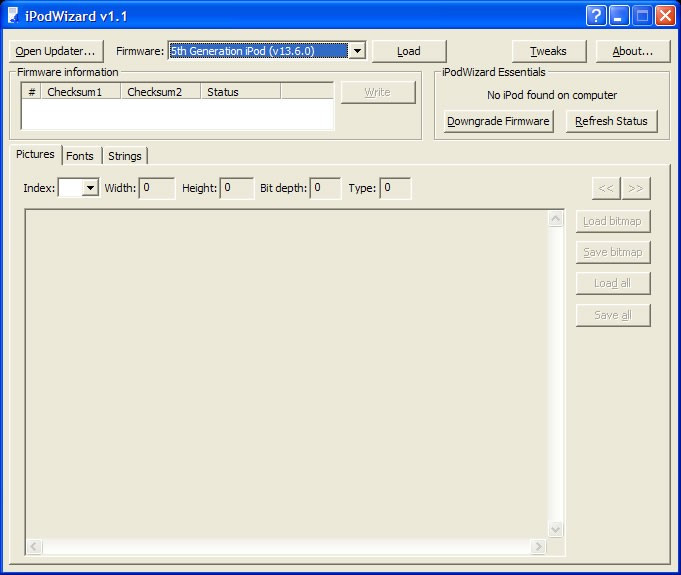Click the Load all button
This screenshot has width=681, height=575.
pyautogui.click(x=613, y=284)
